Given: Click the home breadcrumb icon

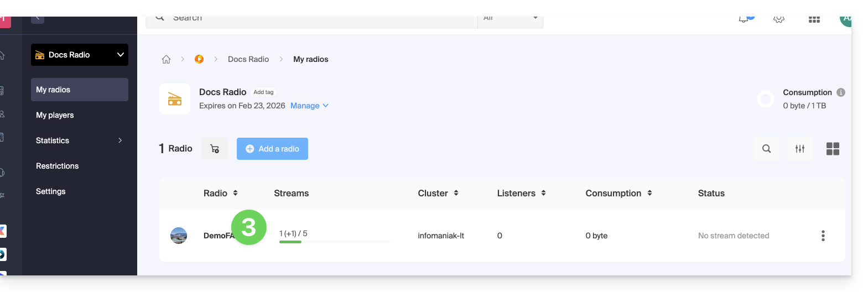Looking at the screenshot, I should click(x=166, y=59).
